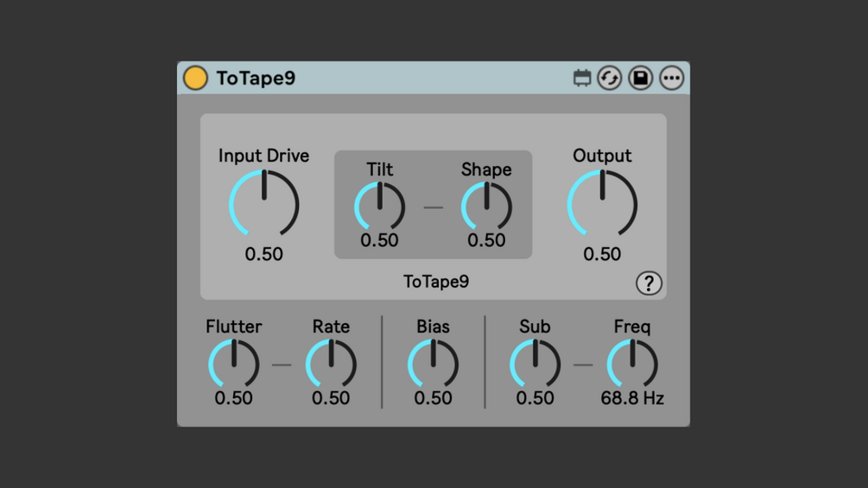Click the ToTape9 label below the knobs
The height and width of the screenshot is (488, 868).
tap(436, 282)
